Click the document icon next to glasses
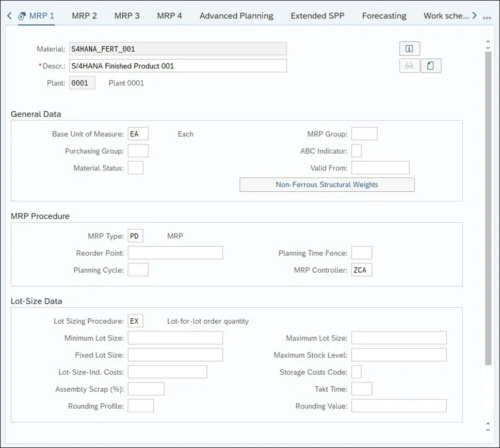This screenshot has width=500, height=448. pos(431,66)
